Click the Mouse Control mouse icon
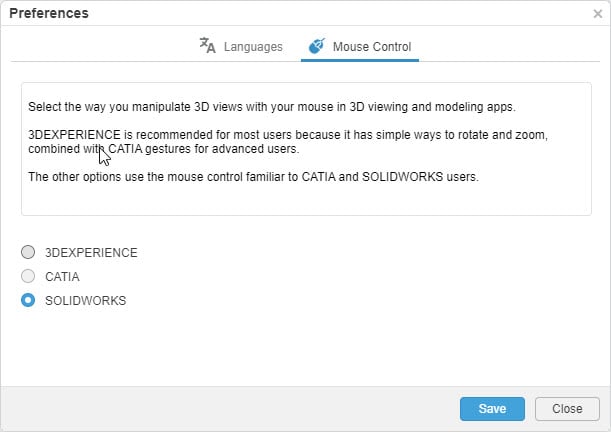This screenshot has height=432, width=611. point(317,46)
